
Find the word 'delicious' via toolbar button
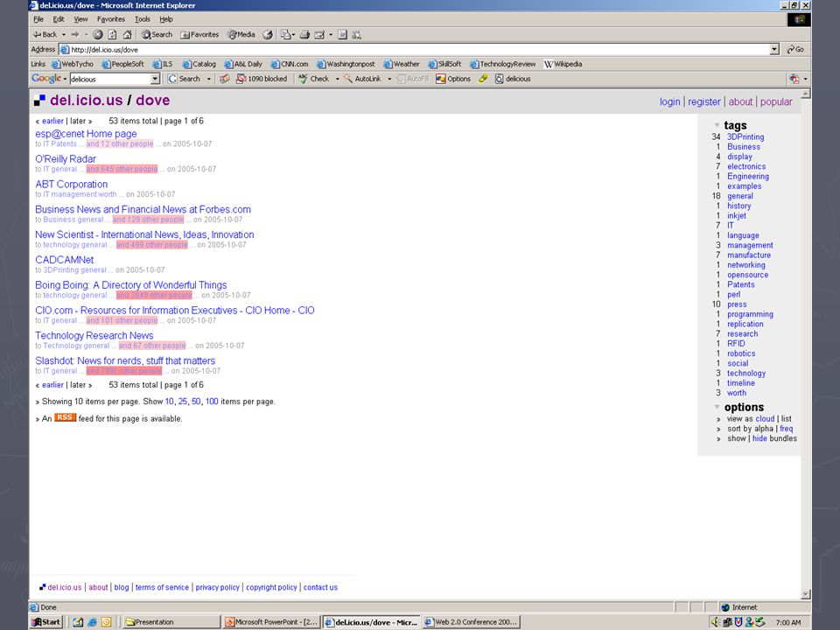[x=513, y=79]
